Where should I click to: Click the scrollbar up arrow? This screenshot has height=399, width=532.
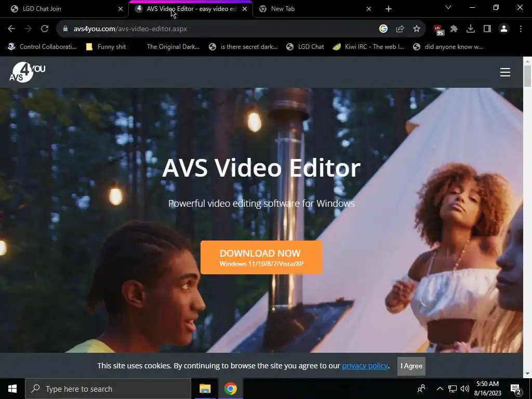point(527,61)
